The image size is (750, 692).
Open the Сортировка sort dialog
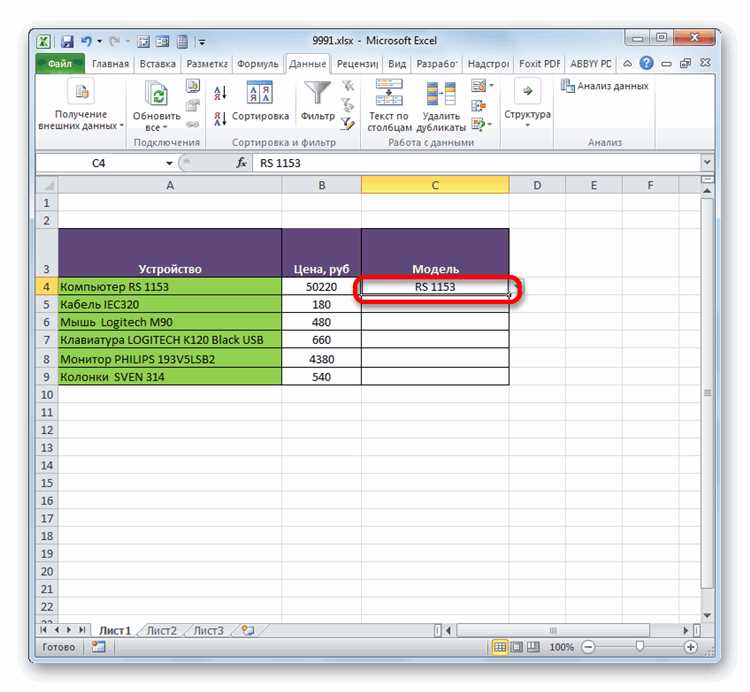[x=260, y=101]
